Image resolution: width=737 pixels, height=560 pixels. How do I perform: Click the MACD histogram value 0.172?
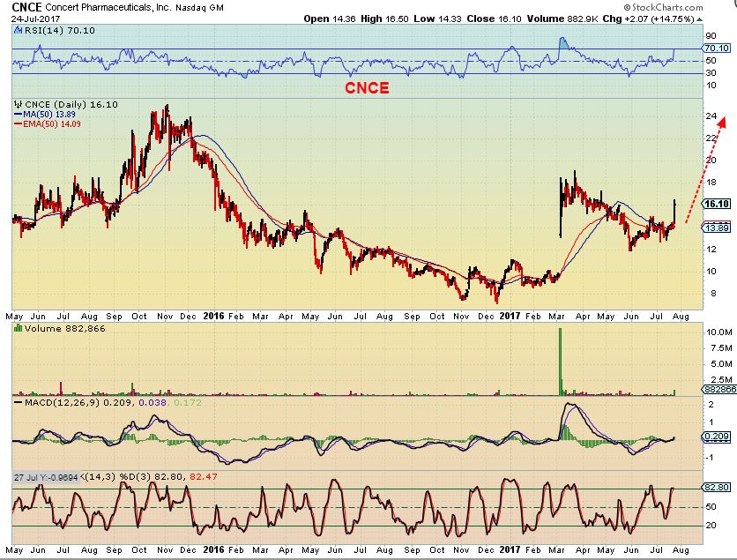(188, 402)
